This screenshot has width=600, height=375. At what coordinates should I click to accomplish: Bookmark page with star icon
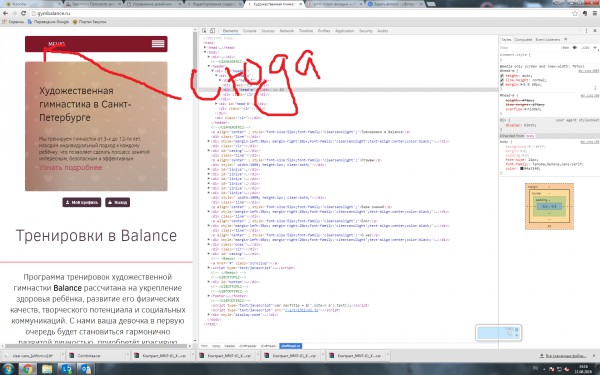tap(575, 13)
